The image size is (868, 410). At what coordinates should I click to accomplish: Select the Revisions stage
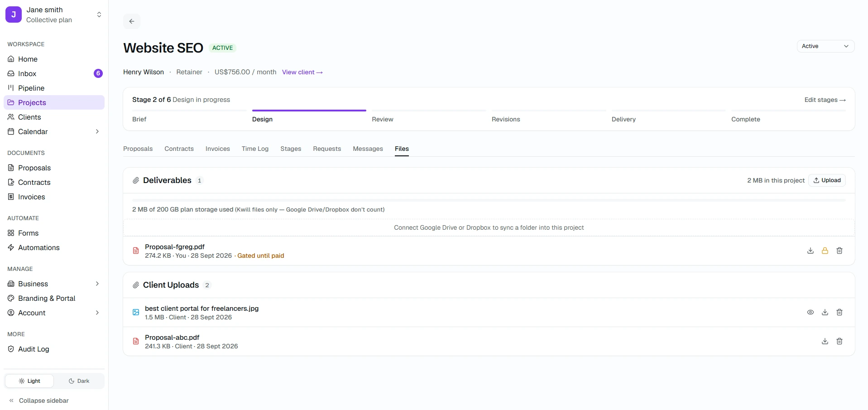coord(549,116)
